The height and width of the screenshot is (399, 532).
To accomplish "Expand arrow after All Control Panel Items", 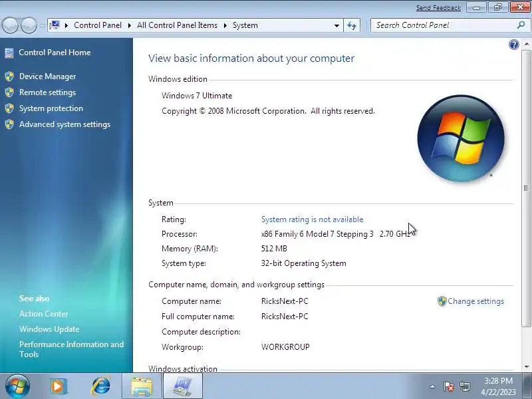I will click(225, 25).
